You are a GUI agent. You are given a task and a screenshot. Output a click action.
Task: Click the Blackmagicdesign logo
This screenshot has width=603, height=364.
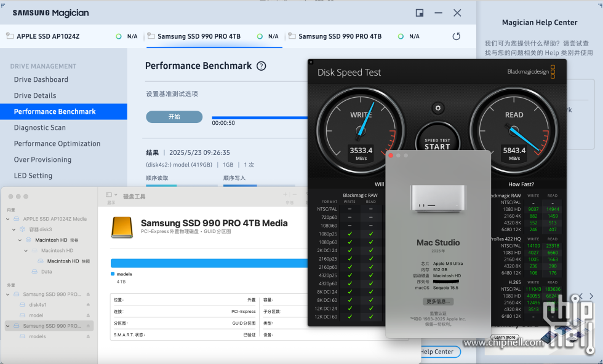(531, 71)
